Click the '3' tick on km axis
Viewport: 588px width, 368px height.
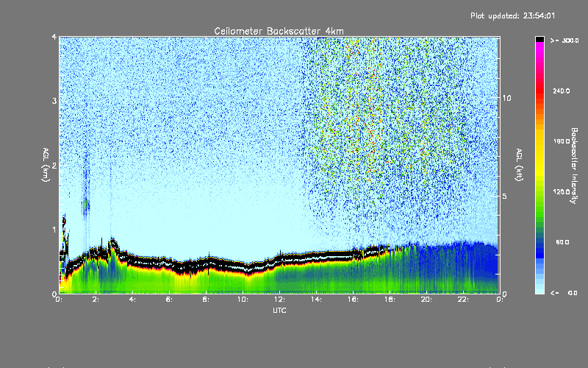pos(54,101)
